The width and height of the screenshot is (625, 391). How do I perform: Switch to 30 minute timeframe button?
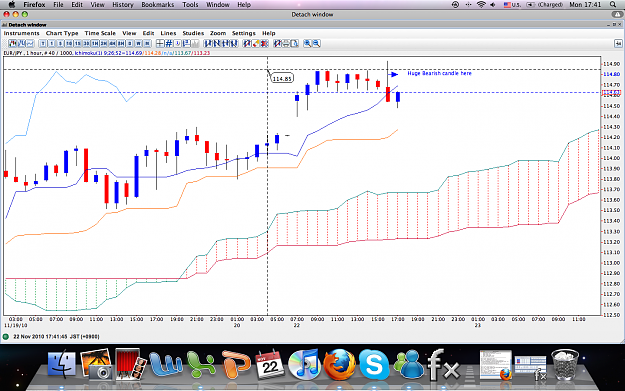[86, 43]
